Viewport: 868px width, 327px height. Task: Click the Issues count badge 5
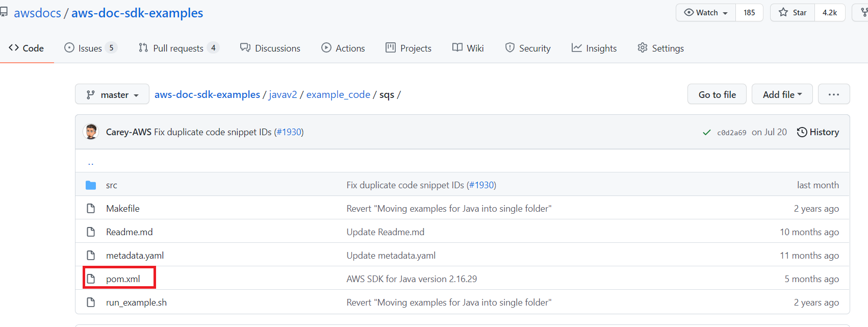coord(111,48)
